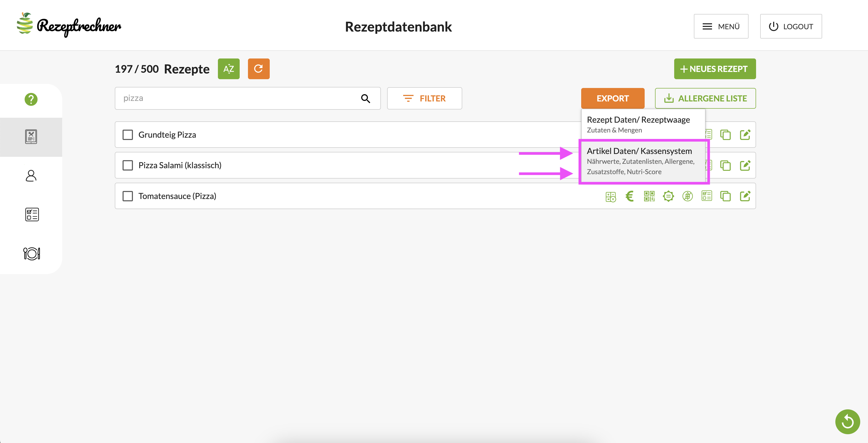
Task: Click the orange refresh icon button
Action: tap(258, 69)
